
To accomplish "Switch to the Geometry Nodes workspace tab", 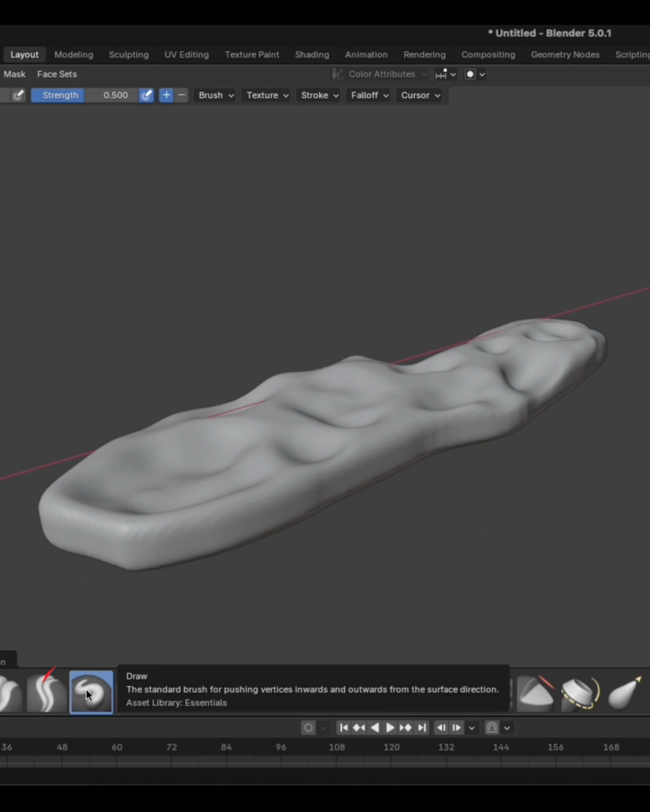I will click(x=565, y=55).
